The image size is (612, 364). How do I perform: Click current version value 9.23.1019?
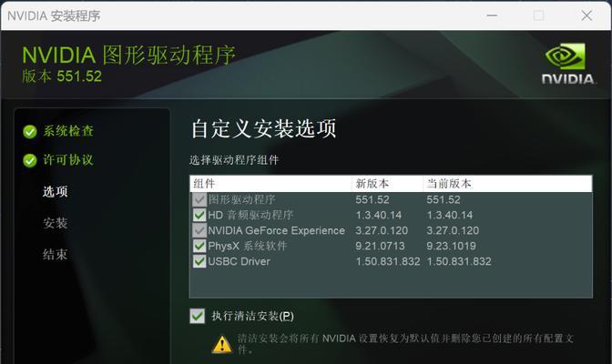(451, 247)
